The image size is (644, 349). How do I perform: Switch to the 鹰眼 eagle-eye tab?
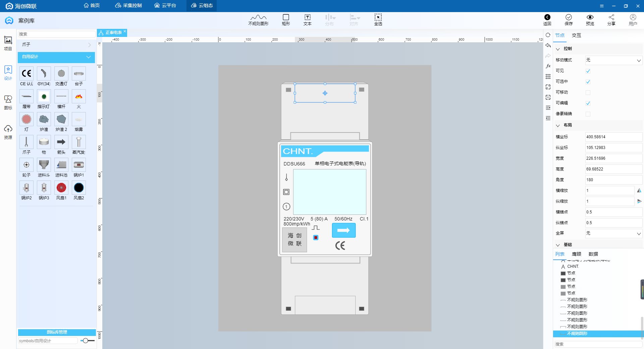(x=576, y=254)
